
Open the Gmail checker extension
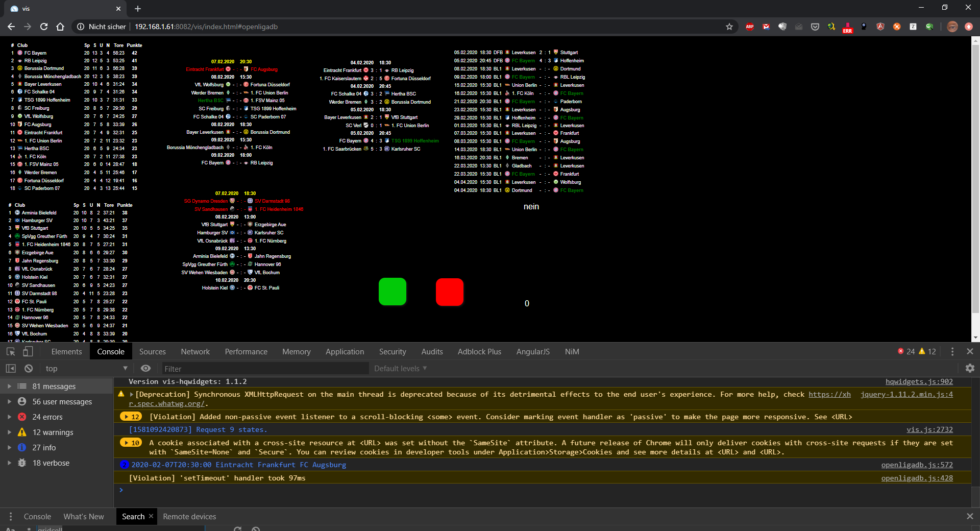(x=766, y=27)
